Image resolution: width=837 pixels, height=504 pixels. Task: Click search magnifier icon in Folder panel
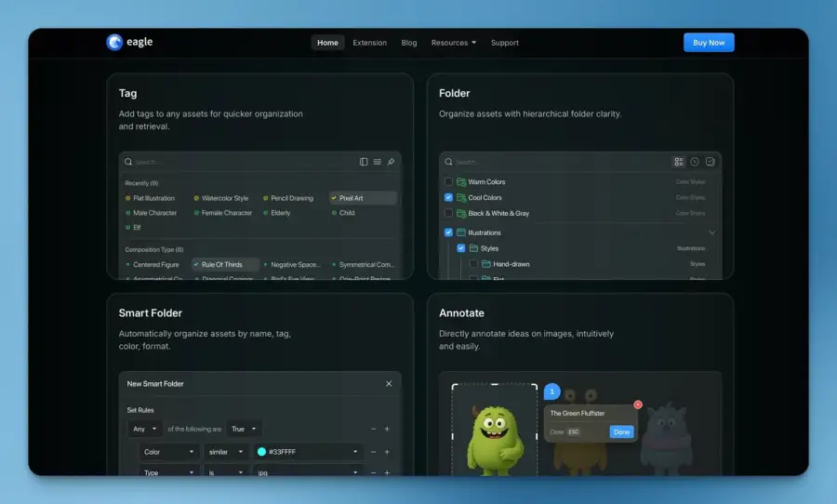point(448,162)
